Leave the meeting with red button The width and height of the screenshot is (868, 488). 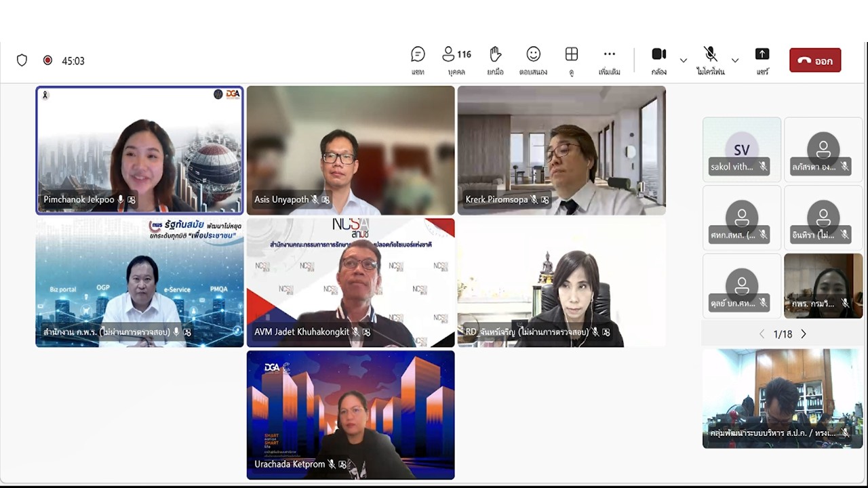[815, 60]
